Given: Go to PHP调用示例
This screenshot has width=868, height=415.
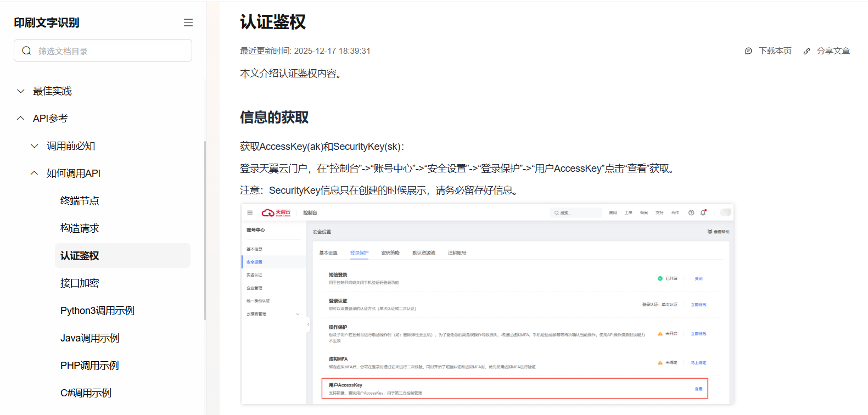Looking at the screenshot, I should [89, 366].
